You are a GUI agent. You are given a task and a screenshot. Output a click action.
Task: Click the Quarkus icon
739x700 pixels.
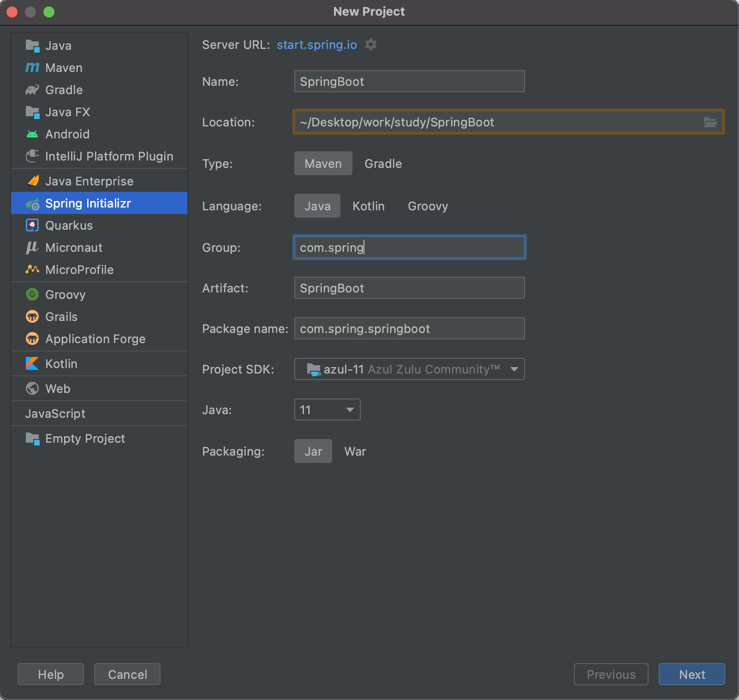click(x=32, y=225)
